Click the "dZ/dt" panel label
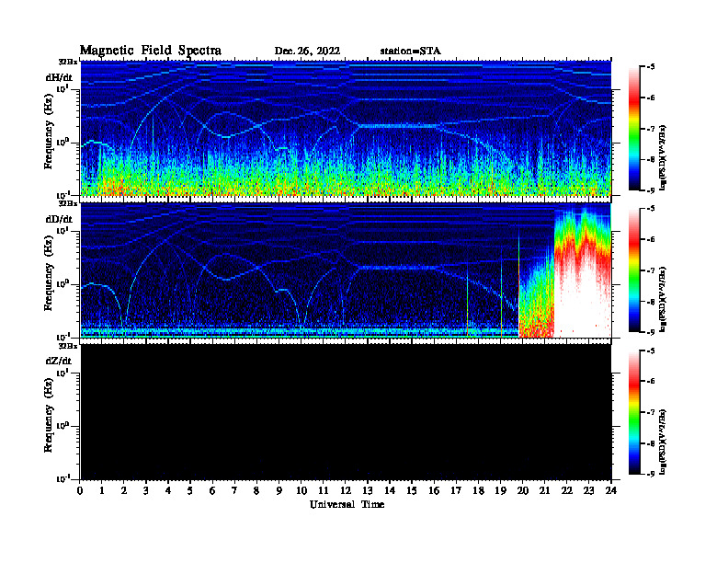 coord(59,361)
